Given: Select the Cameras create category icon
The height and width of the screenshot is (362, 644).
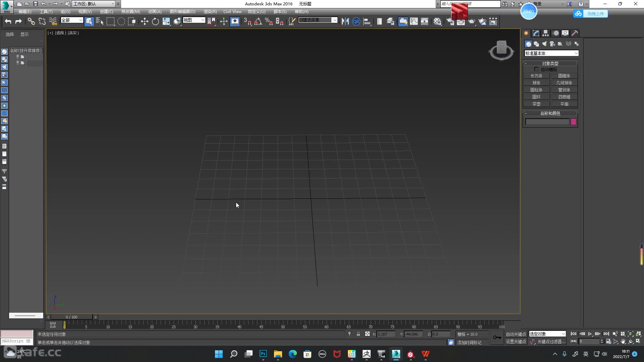Looking at the screenshot, I should [552, 44].
